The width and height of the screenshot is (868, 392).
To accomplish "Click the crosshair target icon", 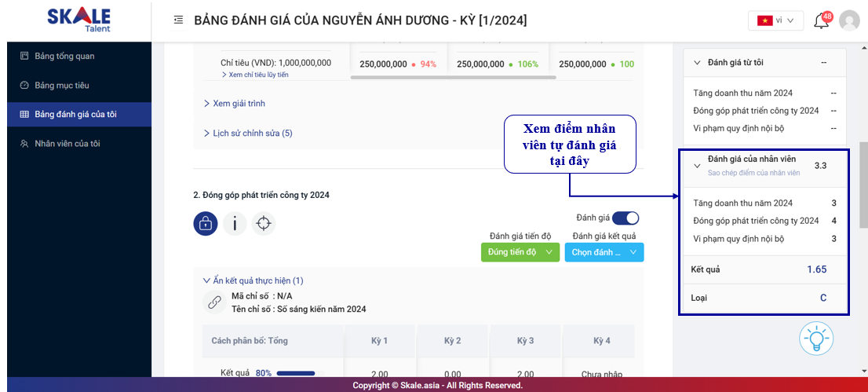I will (x=264, y=224).
